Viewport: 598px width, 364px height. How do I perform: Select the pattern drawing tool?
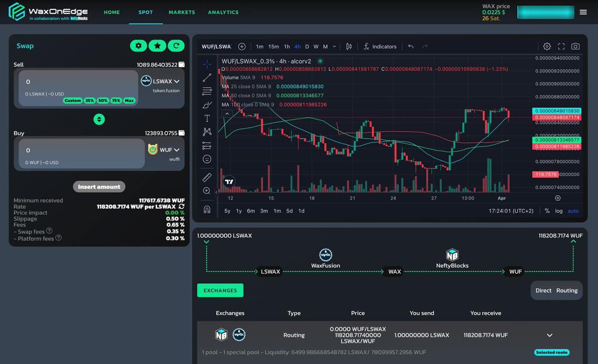tap(207, 132)
